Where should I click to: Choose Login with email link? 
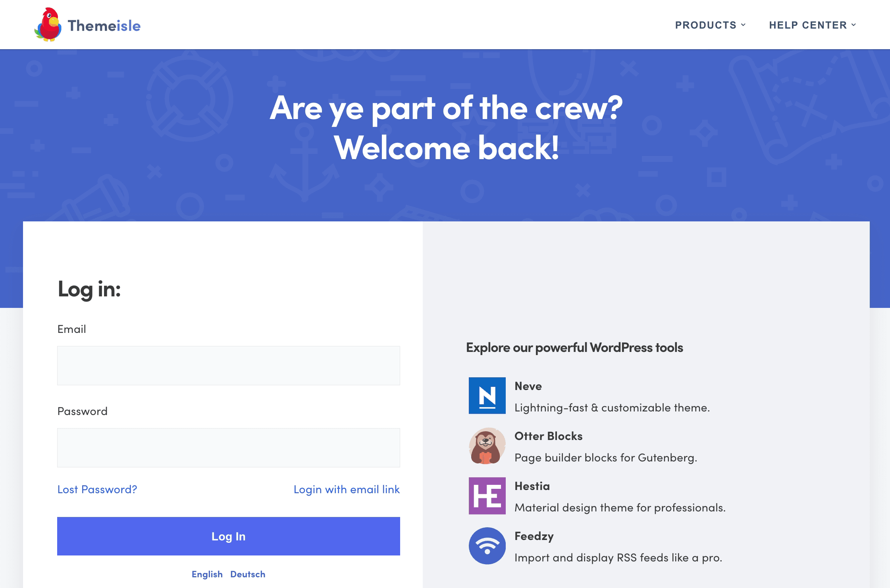coord(347,489)
